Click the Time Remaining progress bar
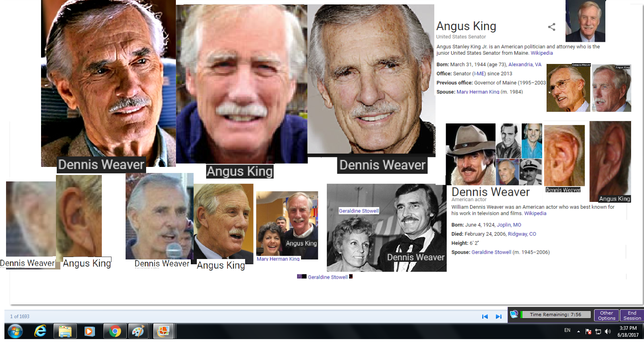This screenshot has width=644, height=362. (x=555, y=315)
